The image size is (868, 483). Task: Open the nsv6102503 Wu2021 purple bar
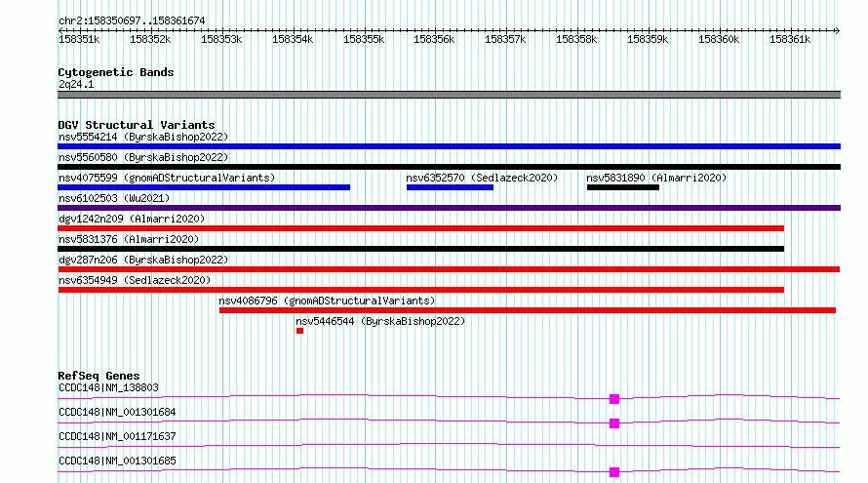pos(449,208)
